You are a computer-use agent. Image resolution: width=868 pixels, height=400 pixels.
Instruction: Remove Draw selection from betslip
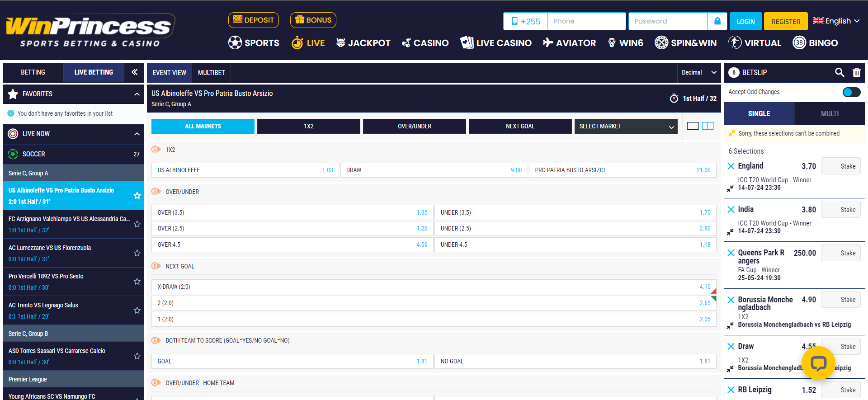(x=731, y=346)
